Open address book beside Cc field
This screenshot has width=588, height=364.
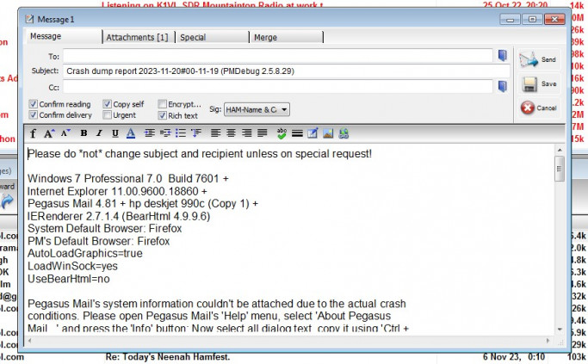tap(503, 86)
